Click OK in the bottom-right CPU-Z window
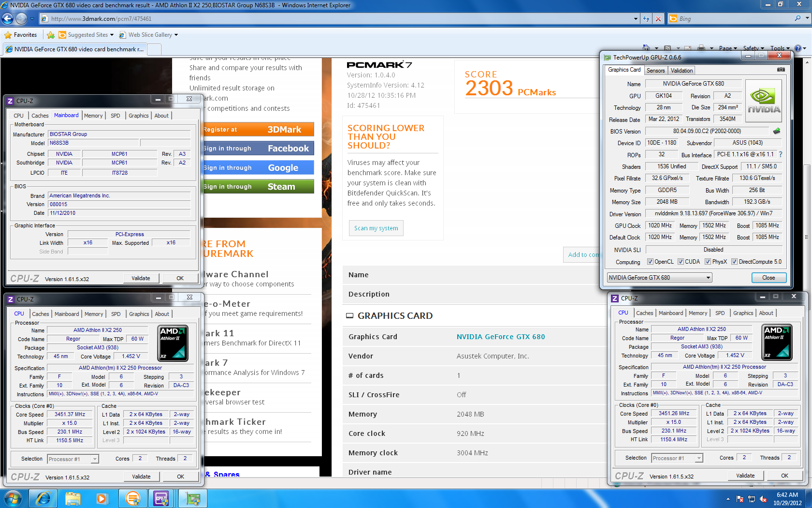 784,476
